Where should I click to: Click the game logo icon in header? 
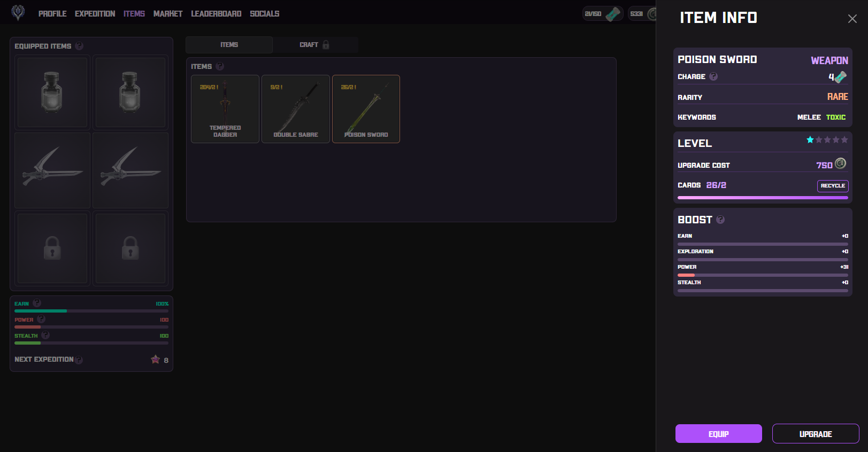pyautogui.click(x=18, y=13)
